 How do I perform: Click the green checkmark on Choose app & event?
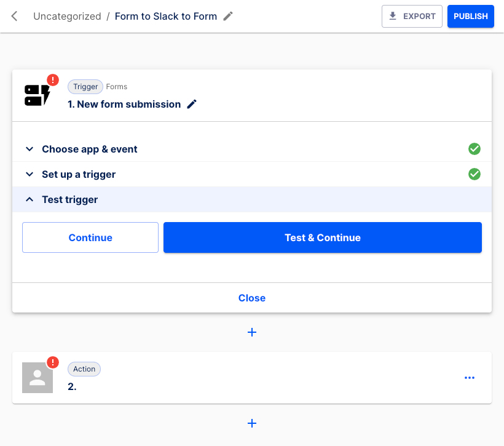(474, 149)
